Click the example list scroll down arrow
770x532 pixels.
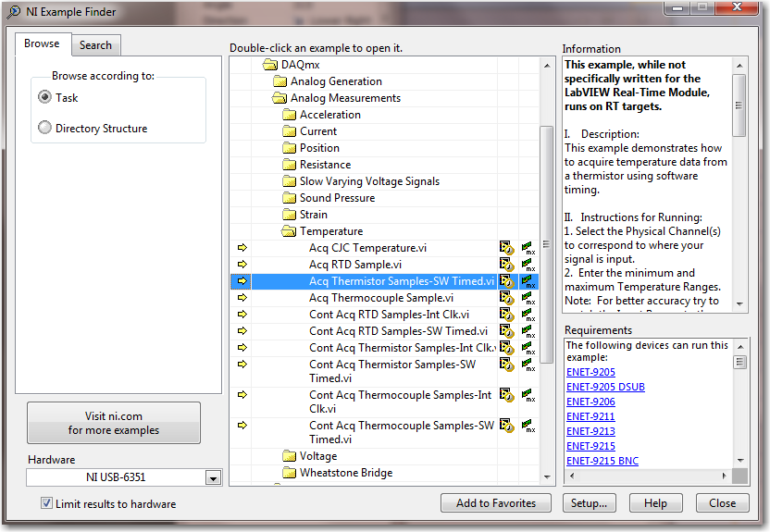(x=547, y=477)
